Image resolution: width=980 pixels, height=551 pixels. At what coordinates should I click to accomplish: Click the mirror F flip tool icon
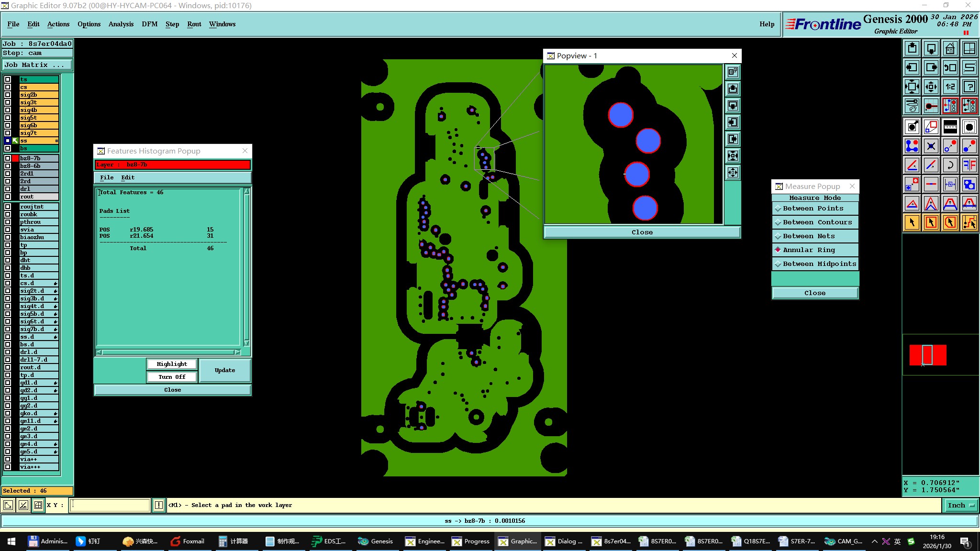[x=969, y=165]
